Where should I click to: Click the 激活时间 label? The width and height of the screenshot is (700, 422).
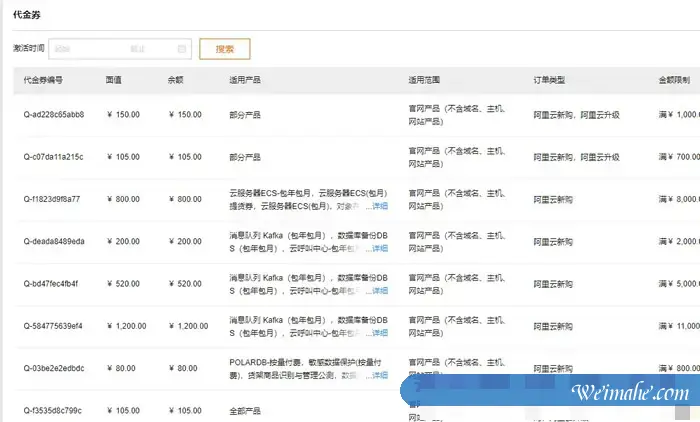click(x=29, y=48)
